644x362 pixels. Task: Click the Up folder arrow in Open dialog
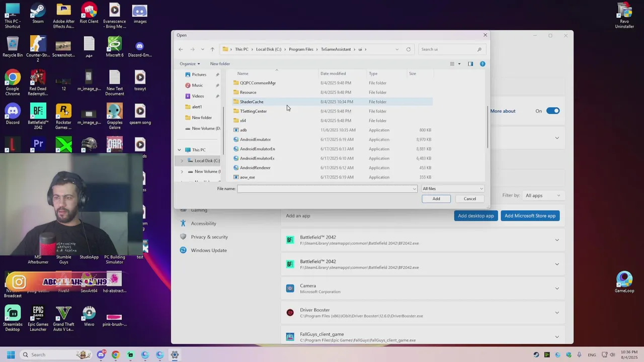tap(212, 49)
